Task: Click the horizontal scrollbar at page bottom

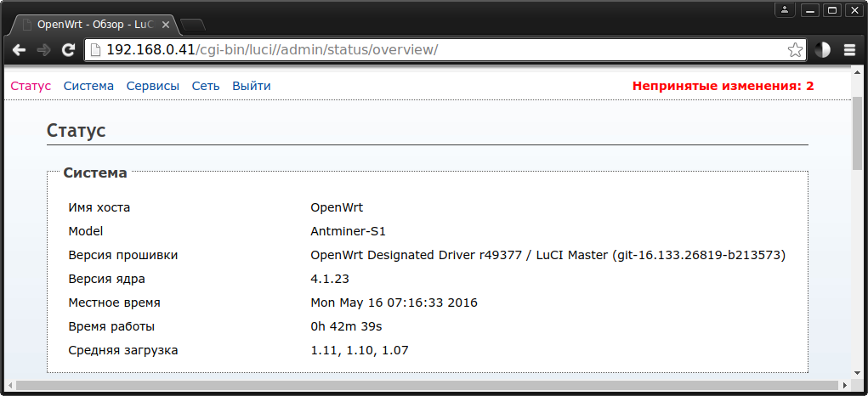Action: pyautogui.click(x=425, y=385)
